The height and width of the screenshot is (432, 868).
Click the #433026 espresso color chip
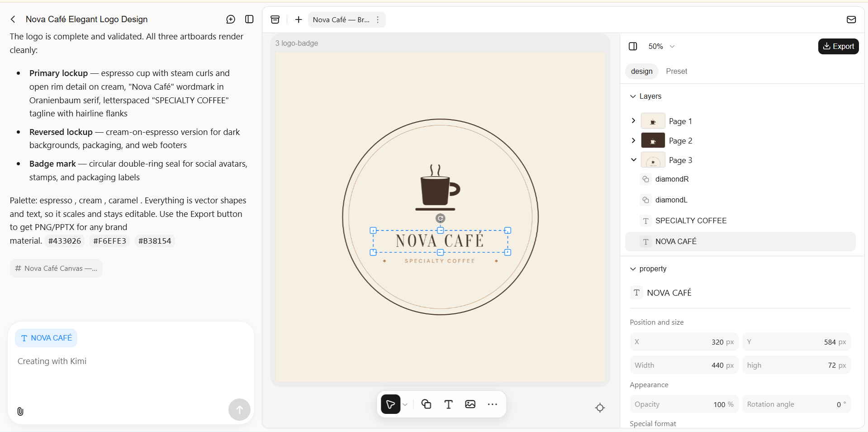coord(65,241)
